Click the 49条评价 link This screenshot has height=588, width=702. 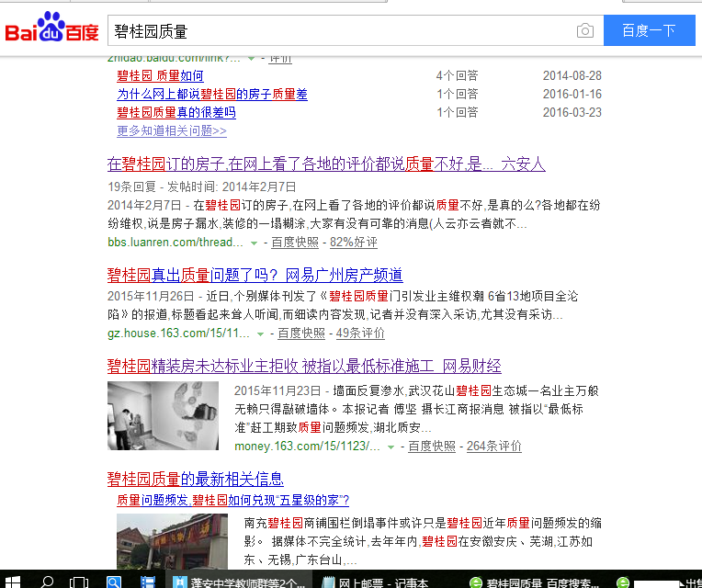tap(360, 333)
